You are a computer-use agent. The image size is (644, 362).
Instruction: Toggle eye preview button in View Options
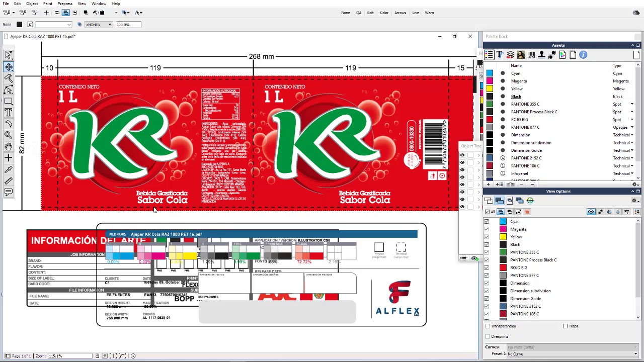pyautogui.click(x=591, y=212)
